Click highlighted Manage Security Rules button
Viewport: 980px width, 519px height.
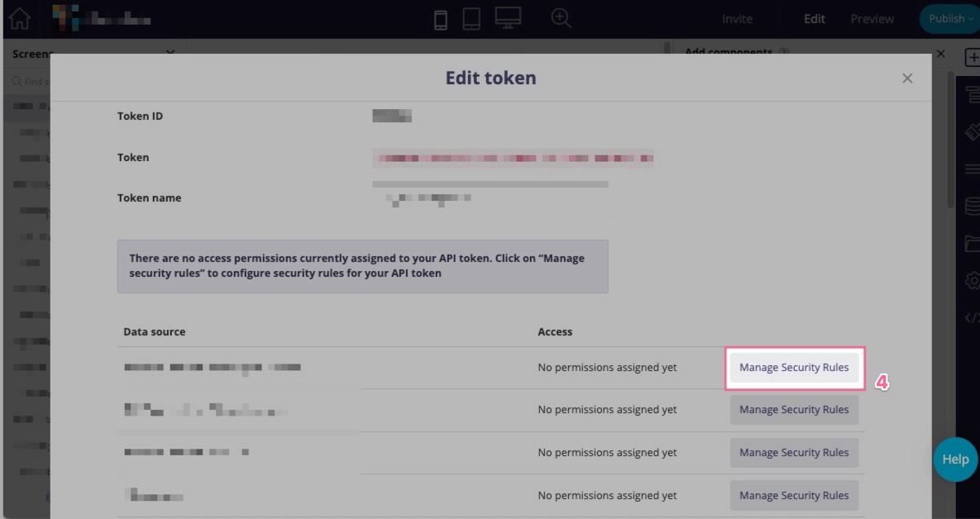click(794, 368)
